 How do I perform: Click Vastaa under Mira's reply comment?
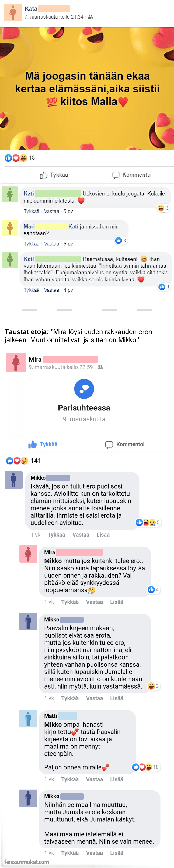94,602
